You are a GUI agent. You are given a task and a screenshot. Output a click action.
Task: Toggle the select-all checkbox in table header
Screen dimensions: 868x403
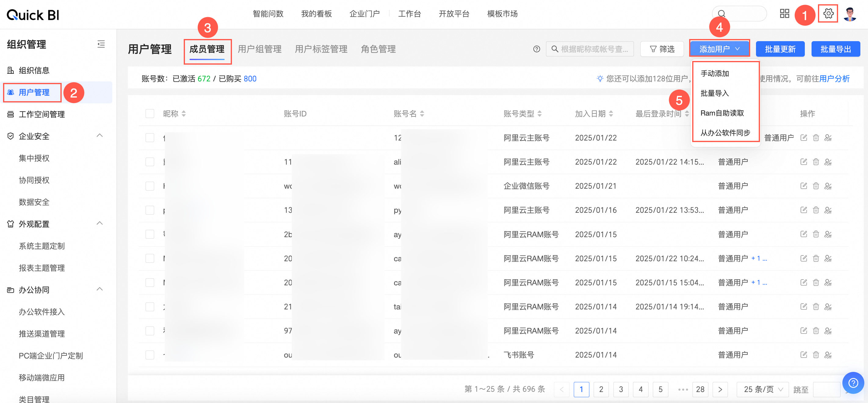(150, 114)
